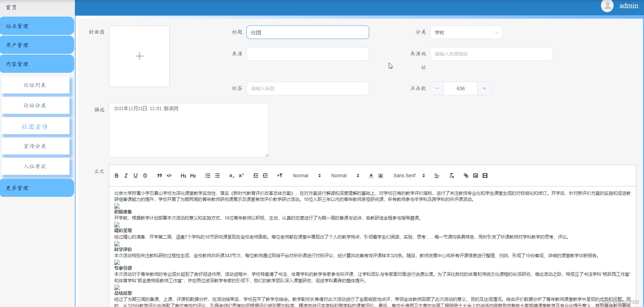Click the 积极准备 heading in the editor
This screenshot has width=644, height=307.
pos(123,212)
